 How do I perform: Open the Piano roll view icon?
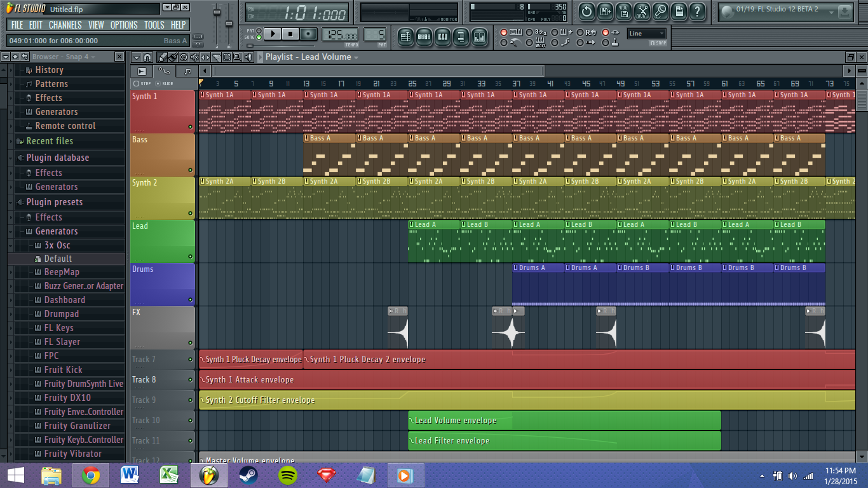point(443,37)
